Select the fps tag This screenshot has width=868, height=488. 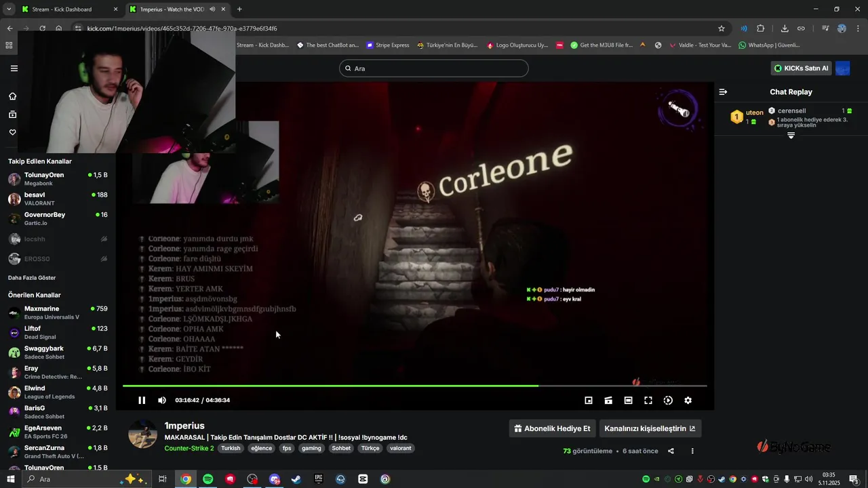287,448
